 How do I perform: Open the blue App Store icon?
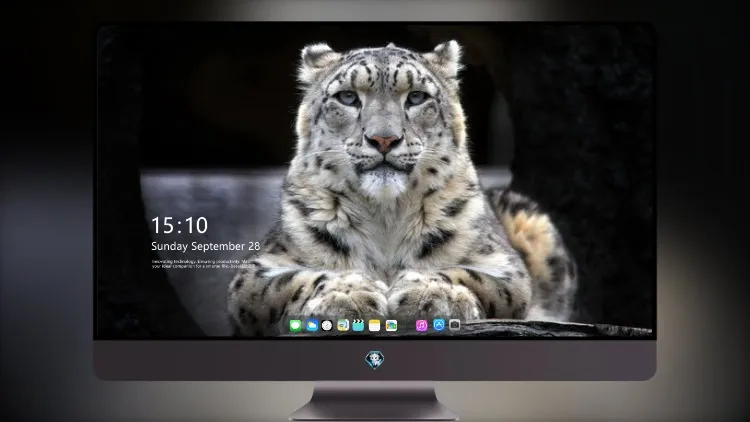pyautogui.click(x=439, y=325)
